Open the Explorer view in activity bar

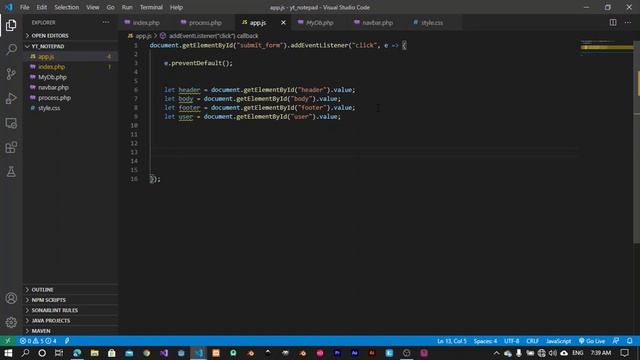pos(11,25)
